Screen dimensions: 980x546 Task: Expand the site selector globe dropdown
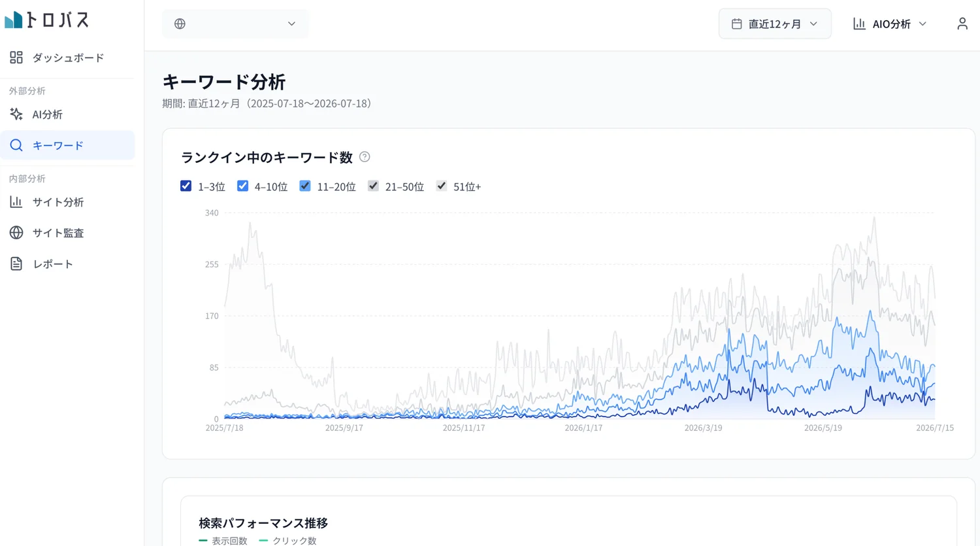235,24
